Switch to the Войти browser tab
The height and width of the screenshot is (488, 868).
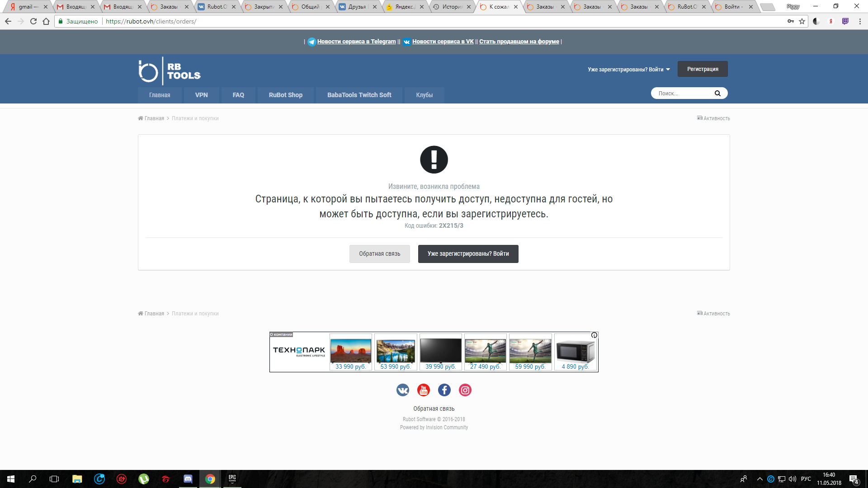click(x=731, y=7)
